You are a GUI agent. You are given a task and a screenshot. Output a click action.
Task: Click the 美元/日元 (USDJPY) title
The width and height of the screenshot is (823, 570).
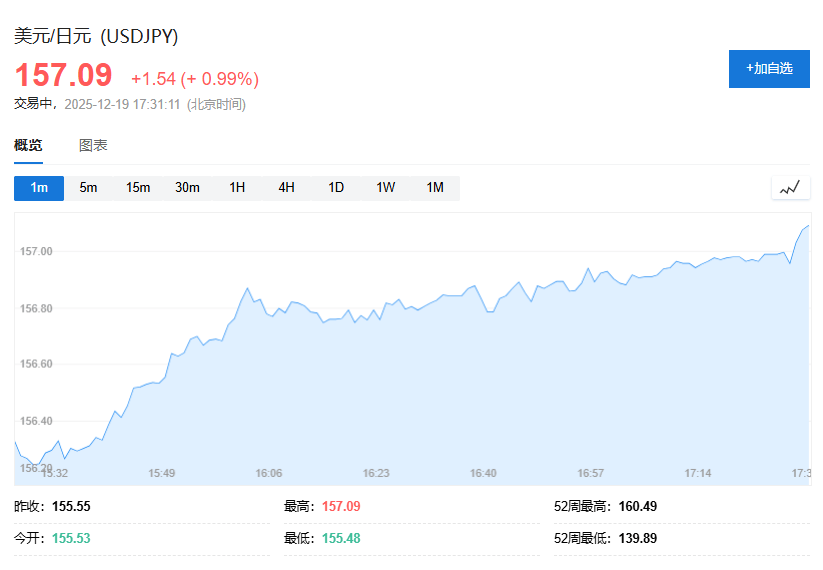pos(96,36)
